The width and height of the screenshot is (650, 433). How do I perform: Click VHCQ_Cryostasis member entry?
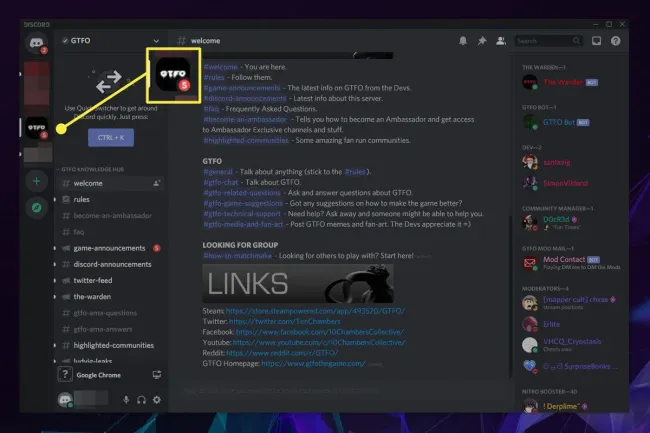click(x=570, y=345)
